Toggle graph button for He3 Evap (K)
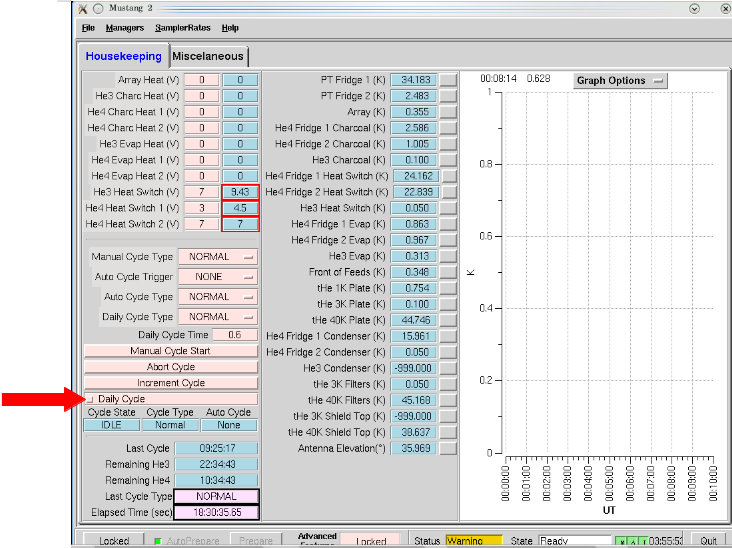This screenshot has width=732, height=548. (x=448, y=256)
